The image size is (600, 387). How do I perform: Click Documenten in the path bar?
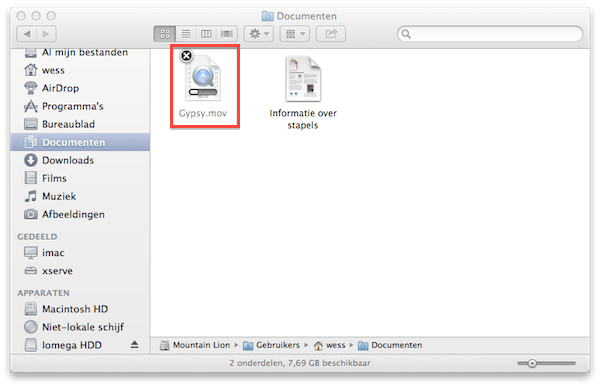click(390, 345)
